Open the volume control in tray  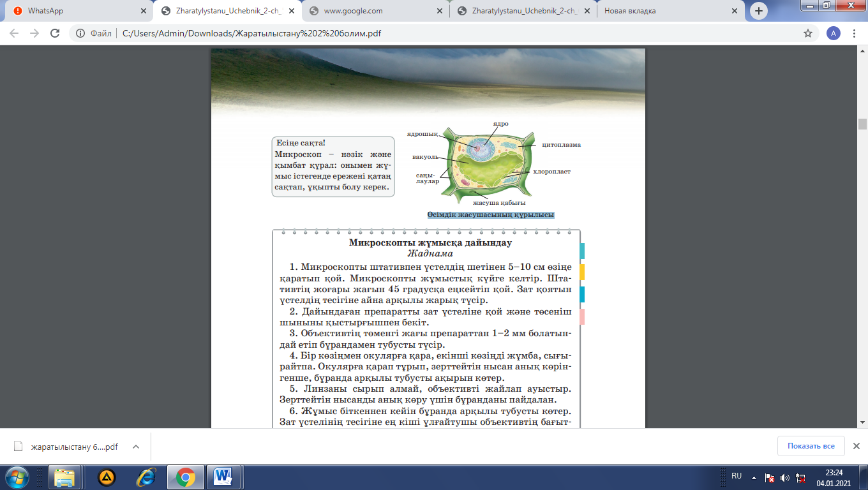pos(784,477)
